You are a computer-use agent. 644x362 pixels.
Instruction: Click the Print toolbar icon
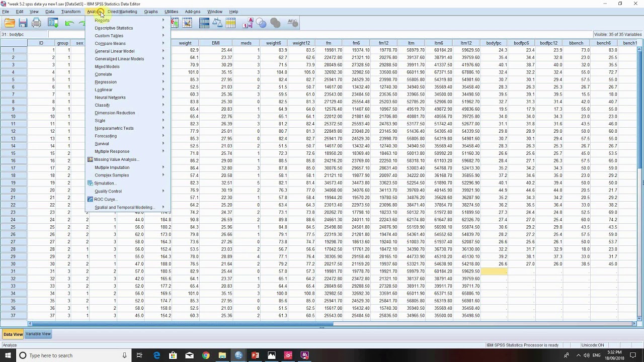[36, 23]
